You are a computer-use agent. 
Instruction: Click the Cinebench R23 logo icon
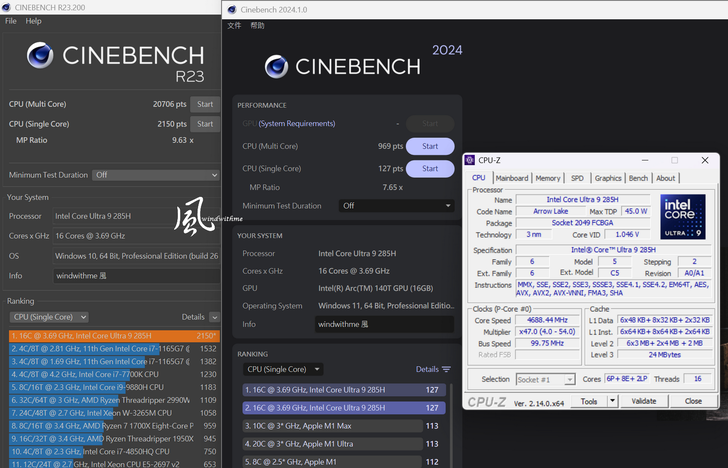point(40,56)
